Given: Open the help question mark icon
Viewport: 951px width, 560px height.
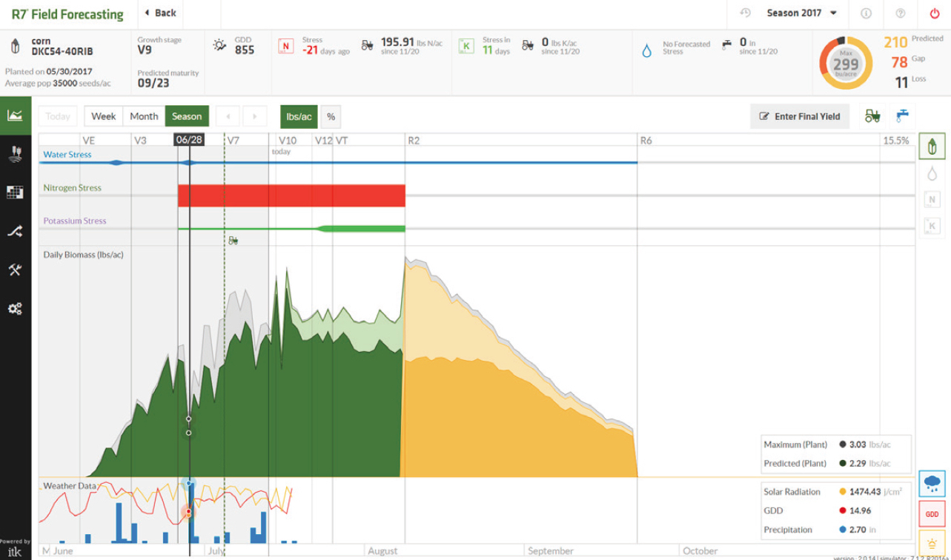Looking at the screenshot, I should point(901,13).
